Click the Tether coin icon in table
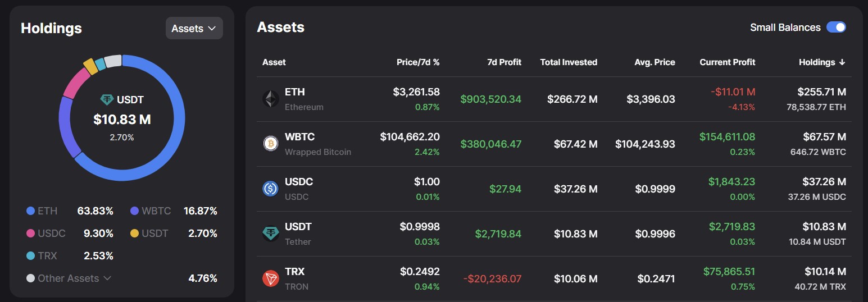 click(x=271, y=234)
